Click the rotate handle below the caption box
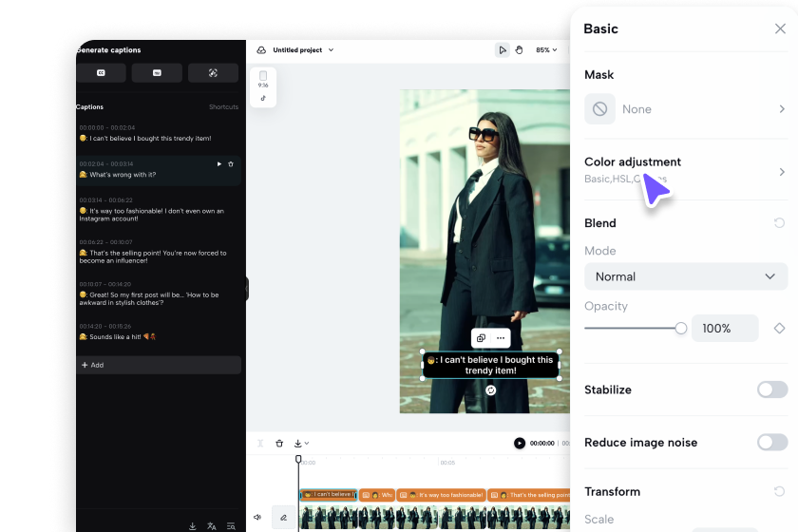This screenshot has height=532, width=798. (490, 390)
